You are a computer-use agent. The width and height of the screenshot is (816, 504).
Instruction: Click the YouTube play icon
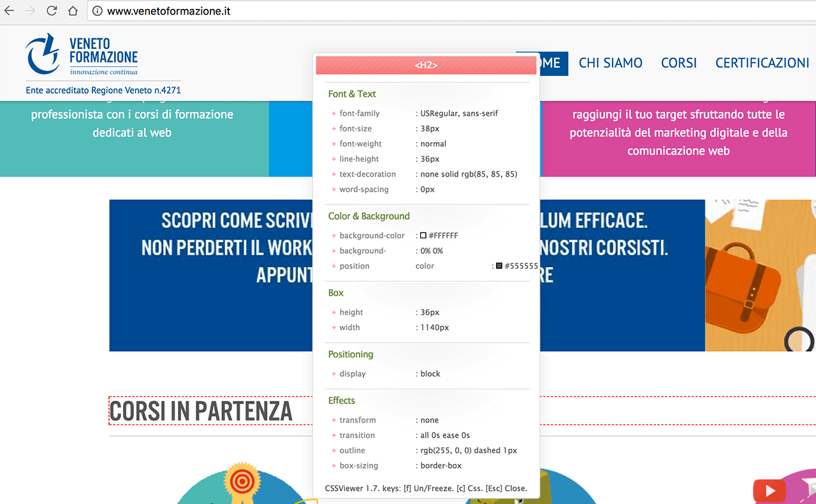769,491
